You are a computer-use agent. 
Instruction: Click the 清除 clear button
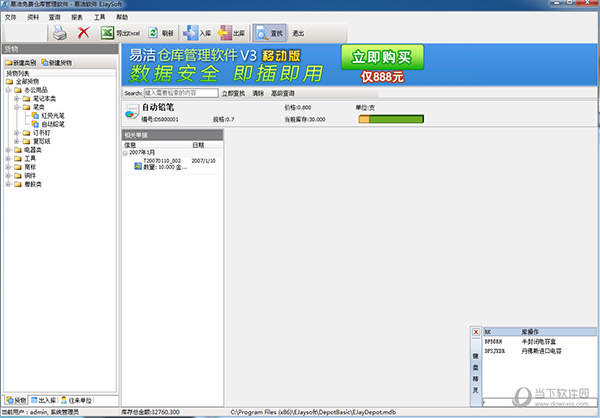click(x=258, y=93)
